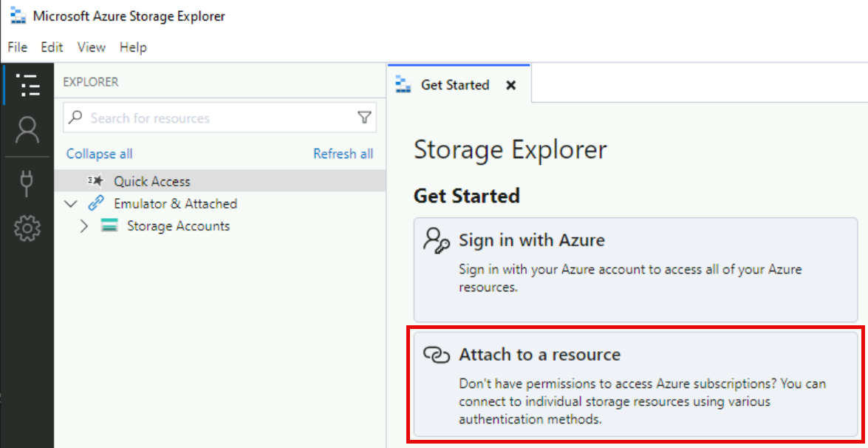This screenshot has width=868, height=448.
Task: Click in the Search for resources field
Action: pyautogui.click(x=214, y=118)
